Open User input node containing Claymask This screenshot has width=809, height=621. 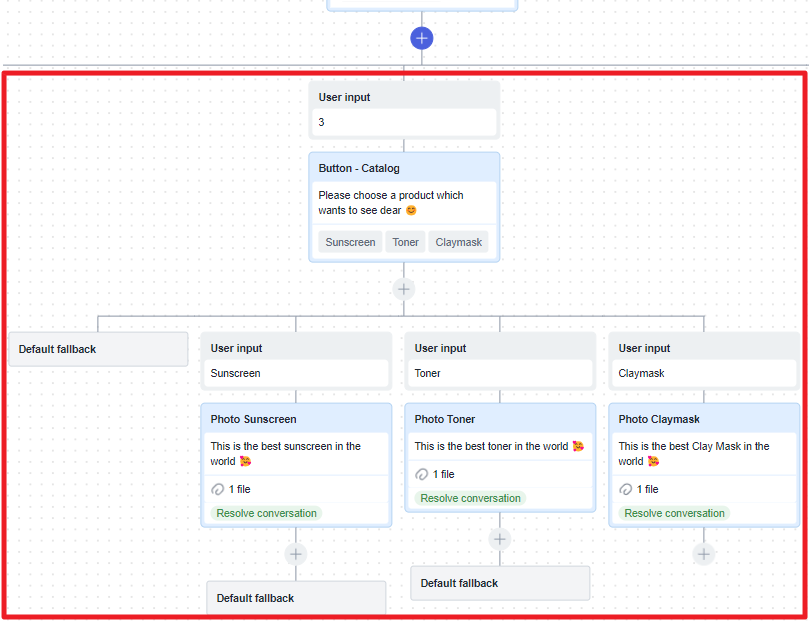[704, 361]
